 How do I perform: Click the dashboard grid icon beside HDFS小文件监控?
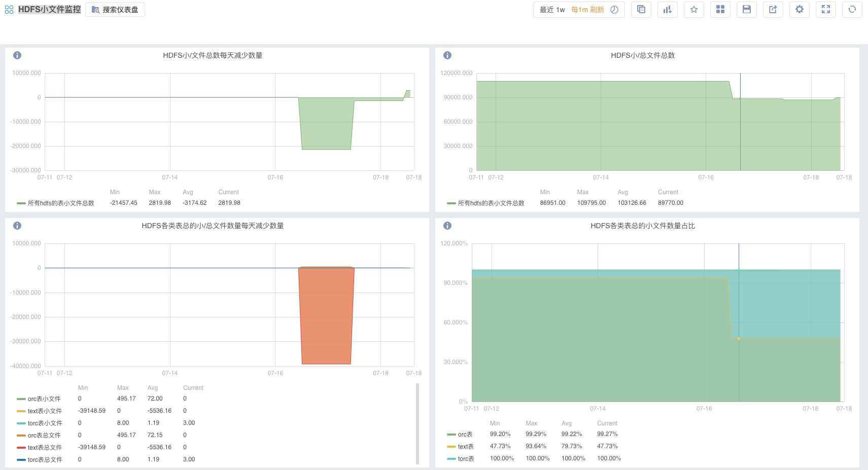point(9,9)
